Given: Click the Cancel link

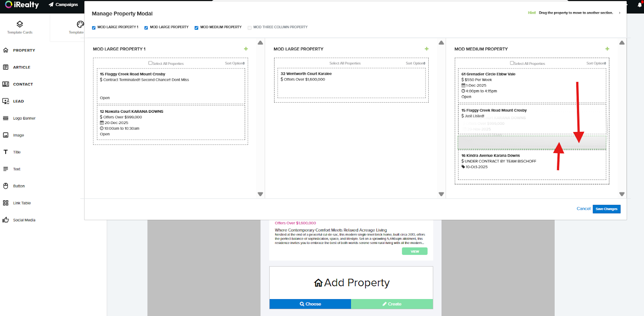Looking at the screenshot, I should point(583,209).
